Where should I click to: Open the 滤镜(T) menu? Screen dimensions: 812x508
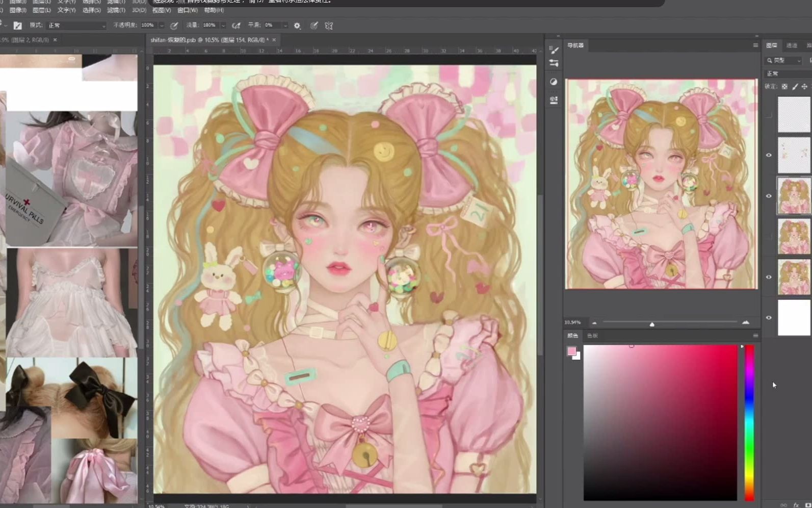tap(116, 10)
